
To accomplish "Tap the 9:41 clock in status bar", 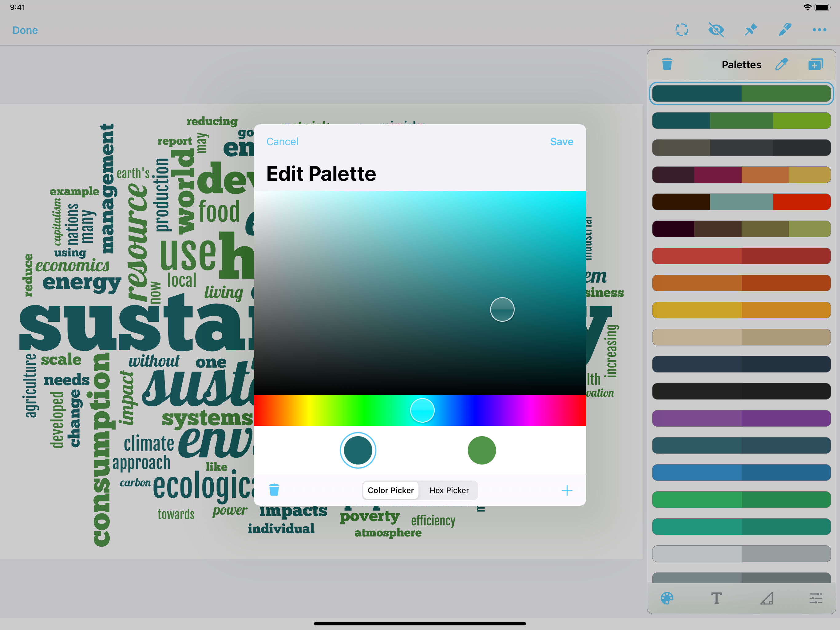I will point(18,7).
